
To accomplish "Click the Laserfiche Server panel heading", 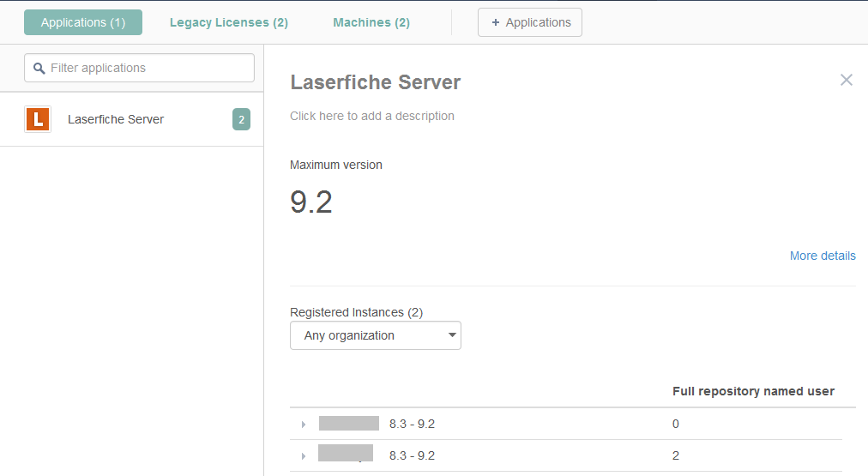I will (376, 82).
